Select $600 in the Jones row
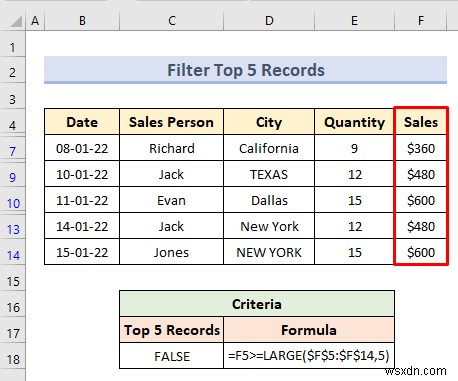 (x=421, y=252)
